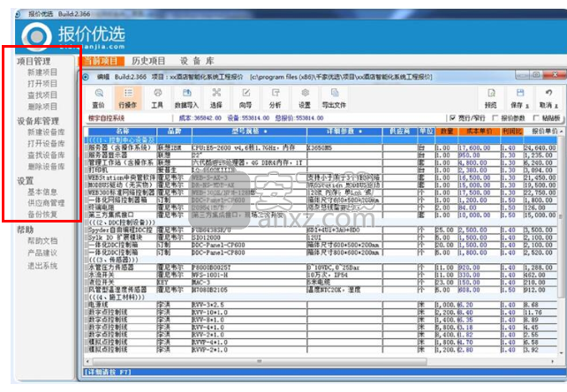This screenshot has width=567, height=392.
Task: Click the 17,600.00 cost price cell
Action: click(x=480, y=148)
